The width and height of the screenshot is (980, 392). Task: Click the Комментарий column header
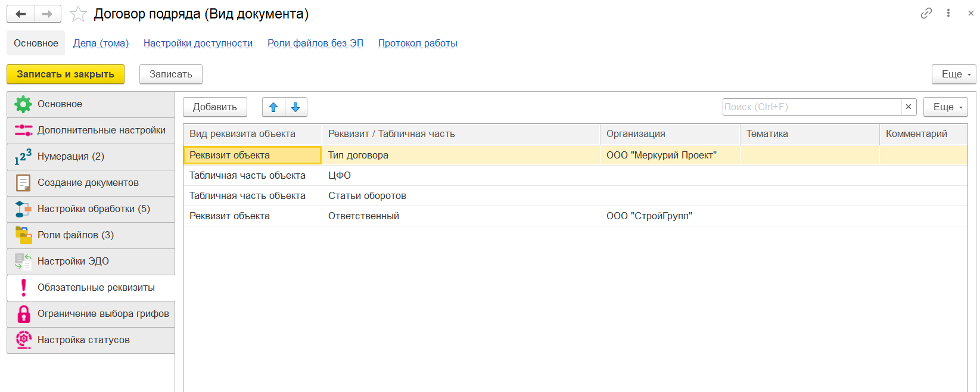click(x=923, y=134)
